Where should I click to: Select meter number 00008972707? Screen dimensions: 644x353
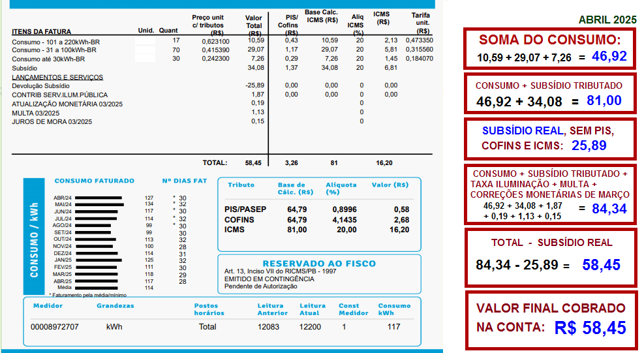pyautogui.click(x=54, y=327)
